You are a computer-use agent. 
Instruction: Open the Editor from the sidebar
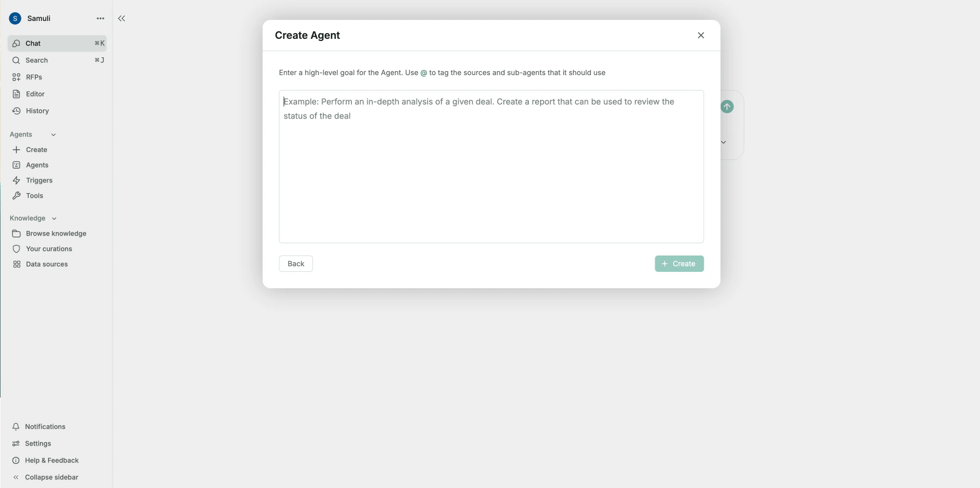click(16, 94)
